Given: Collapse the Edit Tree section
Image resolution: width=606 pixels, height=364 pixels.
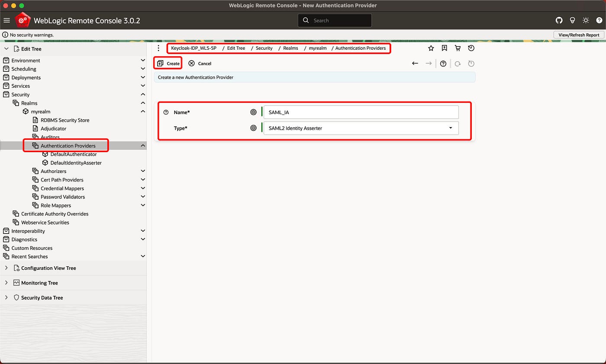Looking at the screenshot, I should click(6, 49).
